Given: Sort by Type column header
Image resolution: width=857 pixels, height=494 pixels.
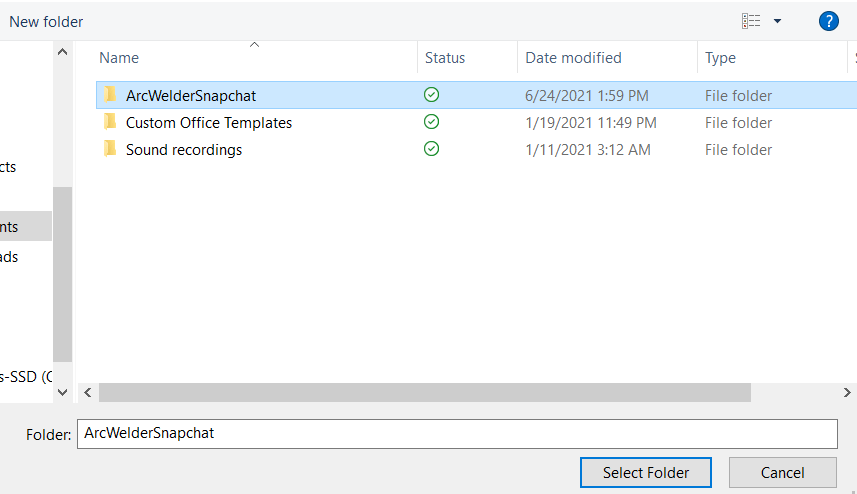Looking at the screenshot, I should pyautogui.click(x=720, y=58).
